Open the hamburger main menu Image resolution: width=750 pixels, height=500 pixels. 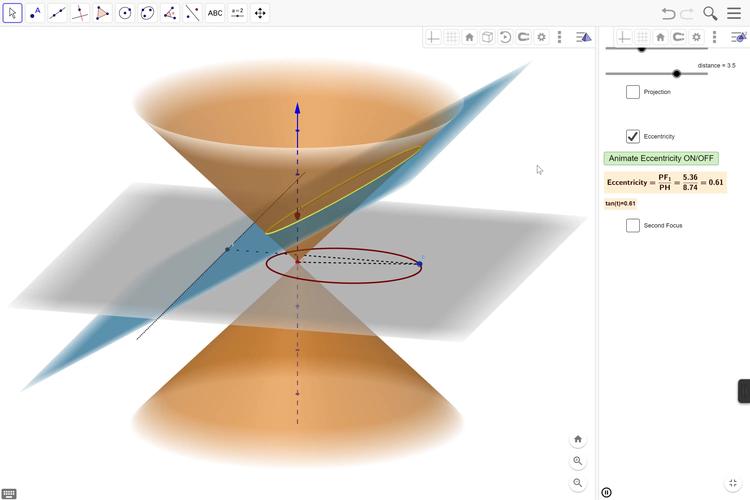point(734,13)
